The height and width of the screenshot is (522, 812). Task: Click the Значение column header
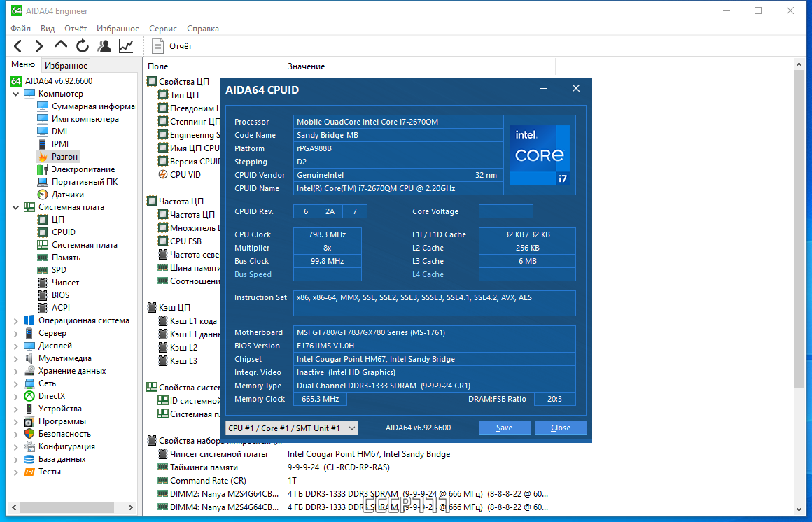coord(306,66)
